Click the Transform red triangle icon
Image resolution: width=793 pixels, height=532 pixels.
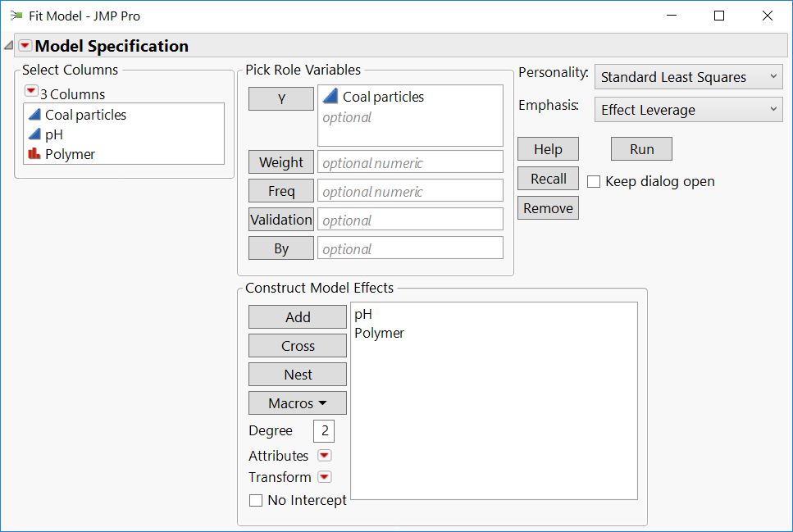click(x=325, y=477)
